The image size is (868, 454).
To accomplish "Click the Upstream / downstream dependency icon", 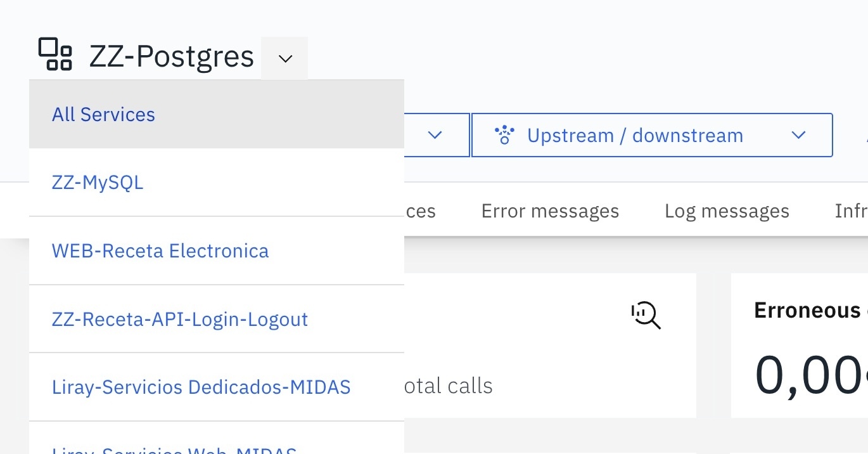I will tap(504, 135).
